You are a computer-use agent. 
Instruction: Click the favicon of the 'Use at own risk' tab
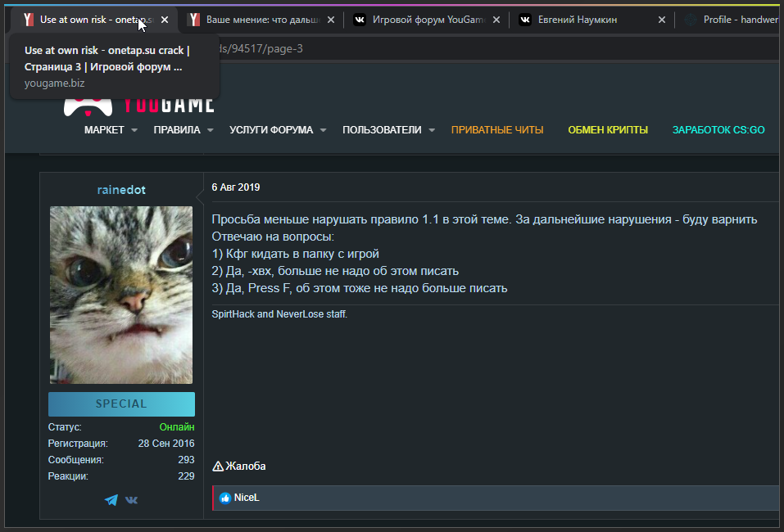coord(29,20)
